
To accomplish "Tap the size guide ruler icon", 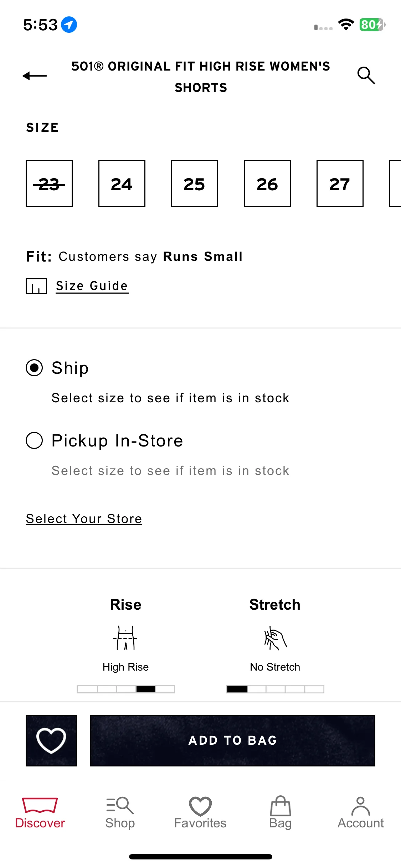I will pyautogui.click(x=36, y=286).
